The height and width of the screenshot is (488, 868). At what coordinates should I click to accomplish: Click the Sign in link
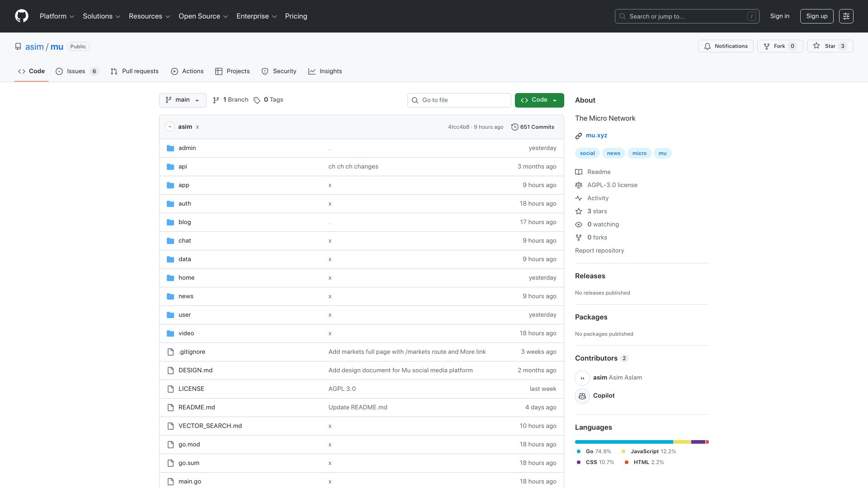[x=780, y=16]
